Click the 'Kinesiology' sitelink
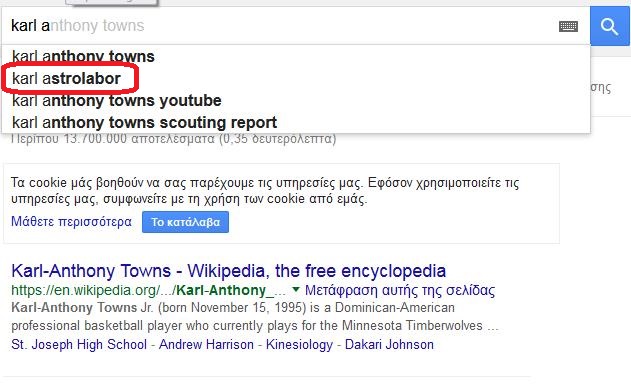 tap(299, 345)
